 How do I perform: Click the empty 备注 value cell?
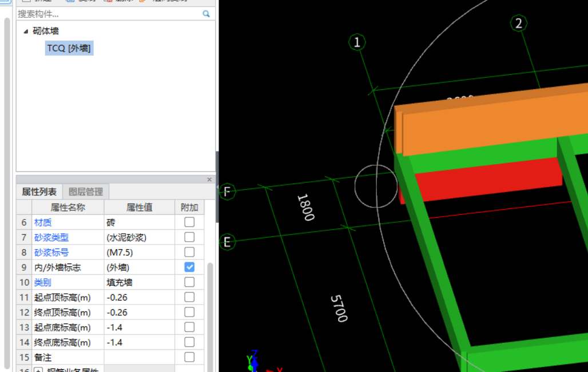[x=139, y=357]
